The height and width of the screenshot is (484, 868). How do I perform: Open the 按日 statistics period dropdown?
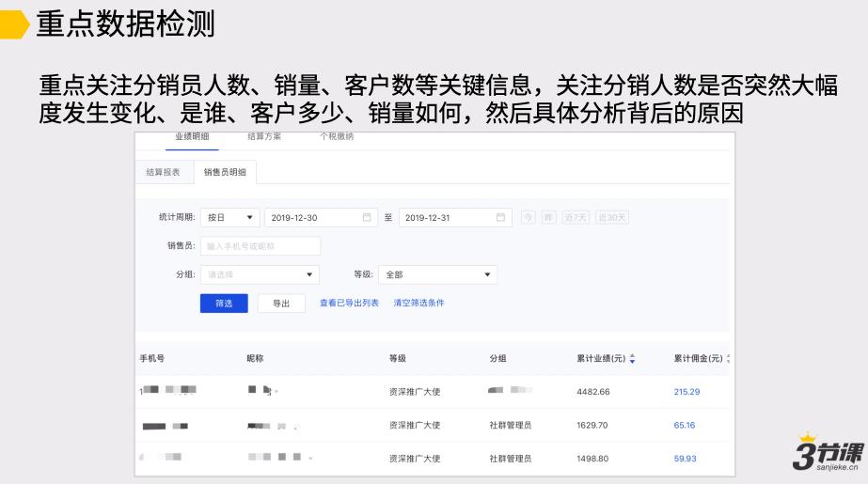(229, 217)
